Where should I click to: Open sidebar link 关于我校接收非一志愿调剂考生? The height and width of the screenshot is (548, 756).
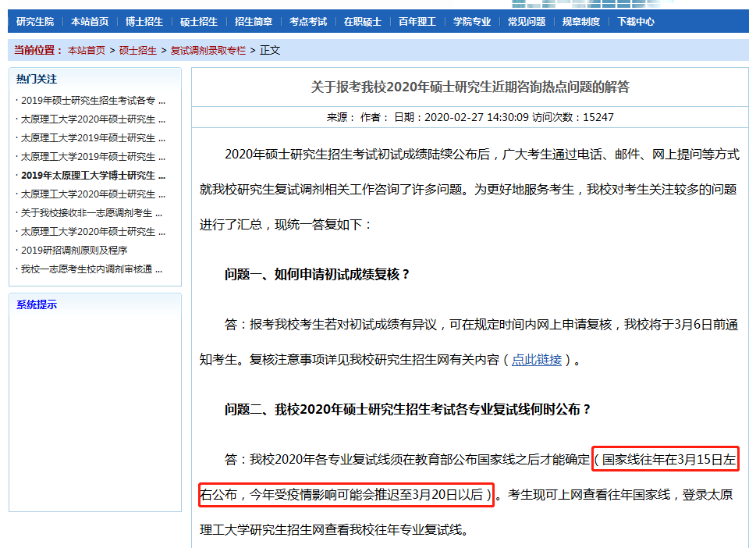tap(92, 213)
